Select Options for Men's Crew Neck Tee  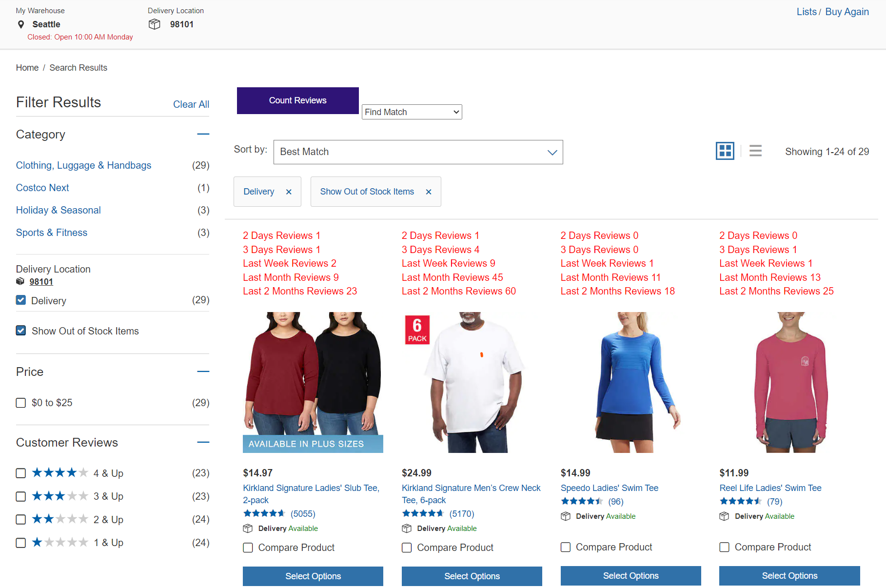[472, 576]
